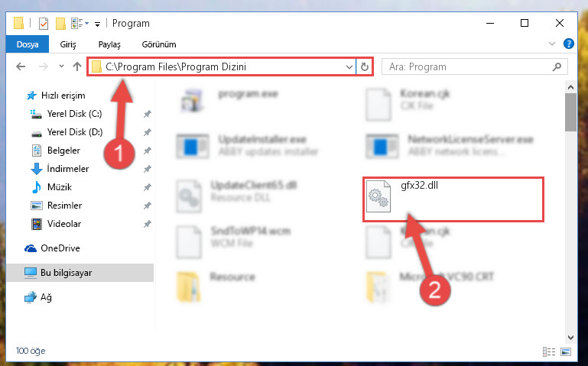
Task: Click the new folder quick access icon
Action: [60, 24]
